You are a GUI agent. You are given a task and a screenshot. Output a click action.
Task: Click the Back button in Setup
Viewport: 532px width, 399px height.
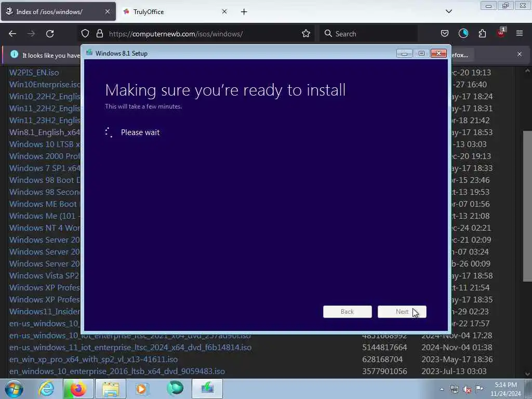tap(348, 312)
